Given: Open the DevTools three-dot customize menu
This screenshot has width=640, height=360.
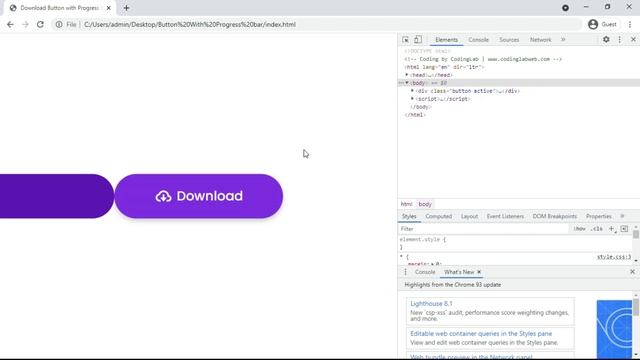Looking at the screenshot, I should (x=620, y=40).
